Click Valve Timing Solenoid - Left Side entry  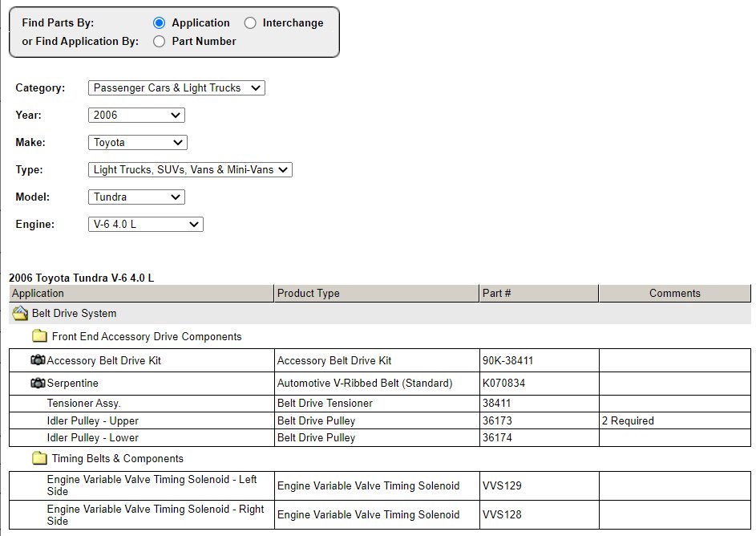click(152, 485)
